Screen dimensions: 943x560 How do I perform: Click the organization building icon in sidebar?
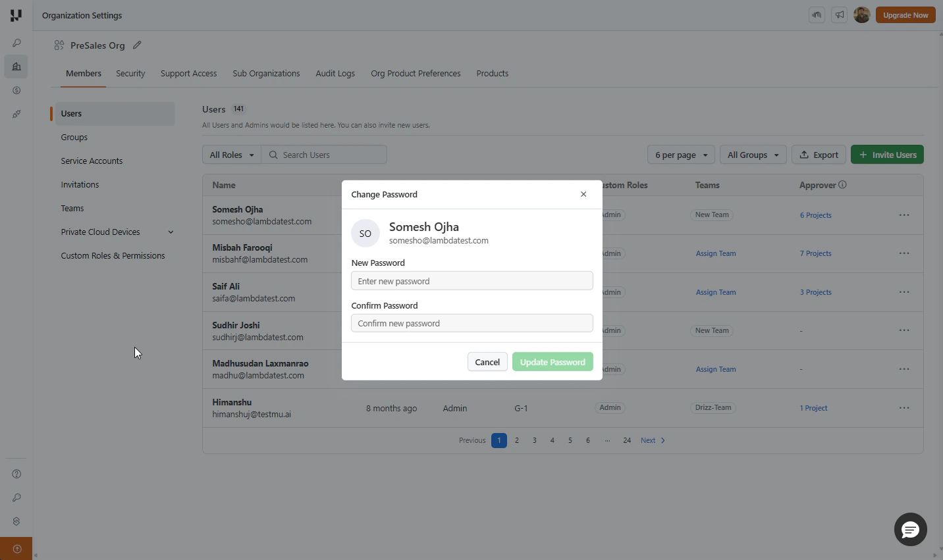(x=16, y=66)
